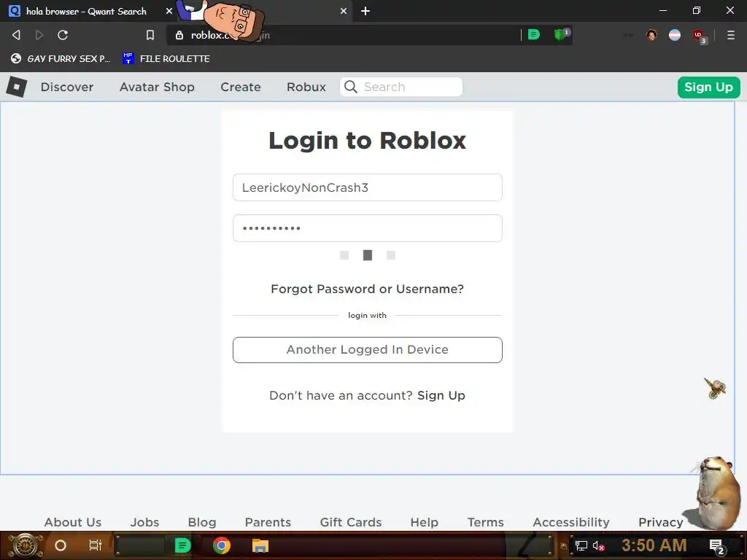The height and width of the screenshot is (560, 747).
Task: Open the Discover menu item
Action: tap(67, 87)
